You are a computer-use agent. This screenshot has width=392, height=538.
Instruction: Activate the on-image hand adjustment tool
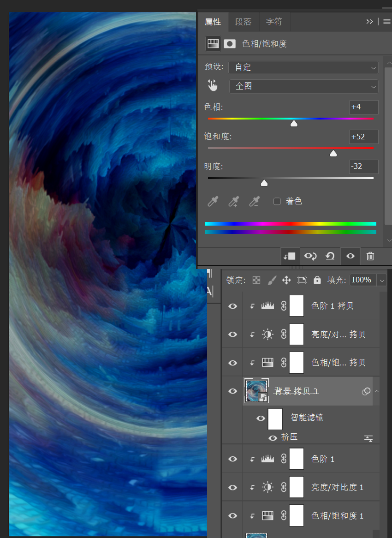[x=213, y=85]
